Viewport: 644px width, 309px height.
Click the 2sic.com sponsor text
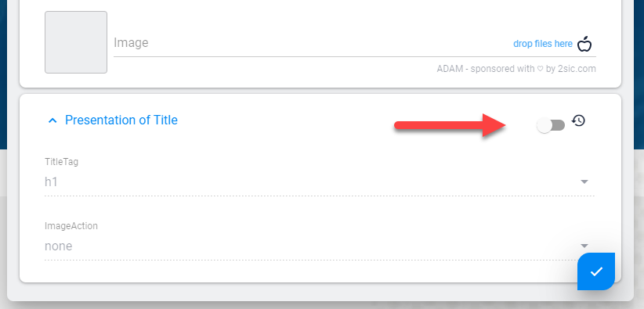click(x=577, y=69)
